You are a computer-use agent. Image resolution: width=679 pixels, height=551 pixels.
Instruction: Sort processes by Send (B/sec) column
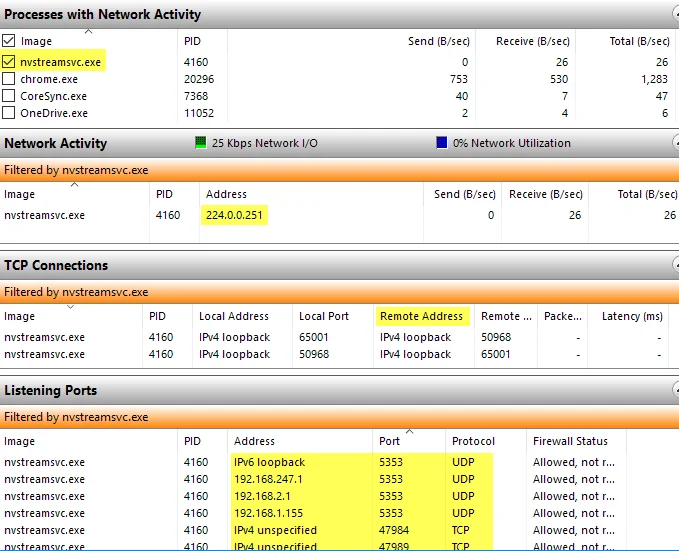pos(435,41)
